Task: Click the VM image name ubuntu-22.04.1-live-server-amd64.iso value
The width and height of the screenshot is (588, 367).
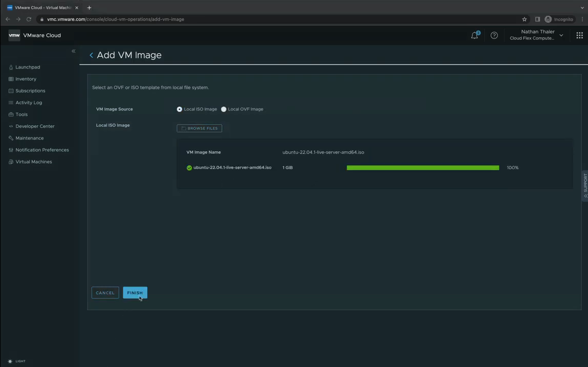Action: pos(323,152)
